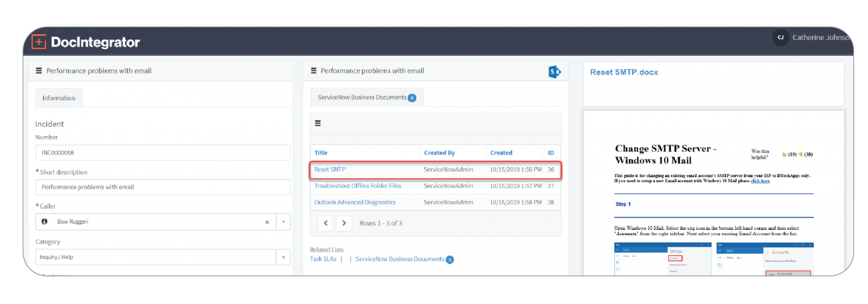Go to next page of rows
Viewport: 868px width, 304px height.
point(343,223)
